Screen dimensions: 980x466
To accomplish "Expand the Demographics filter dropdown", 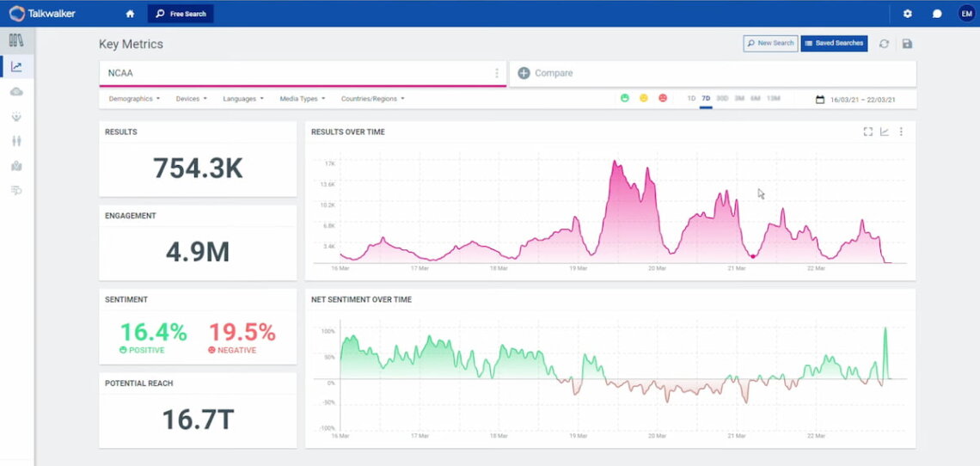I will tap(134, 99).
